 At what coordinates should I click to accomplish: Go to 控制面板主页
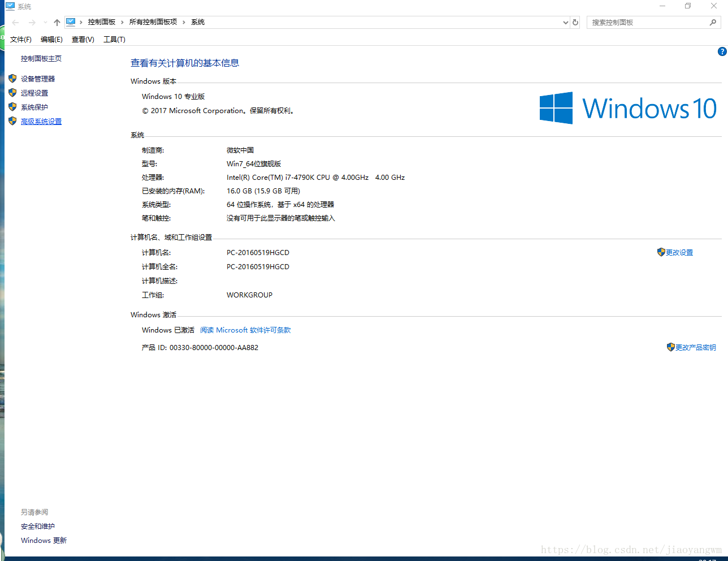[x=41, y=59]
